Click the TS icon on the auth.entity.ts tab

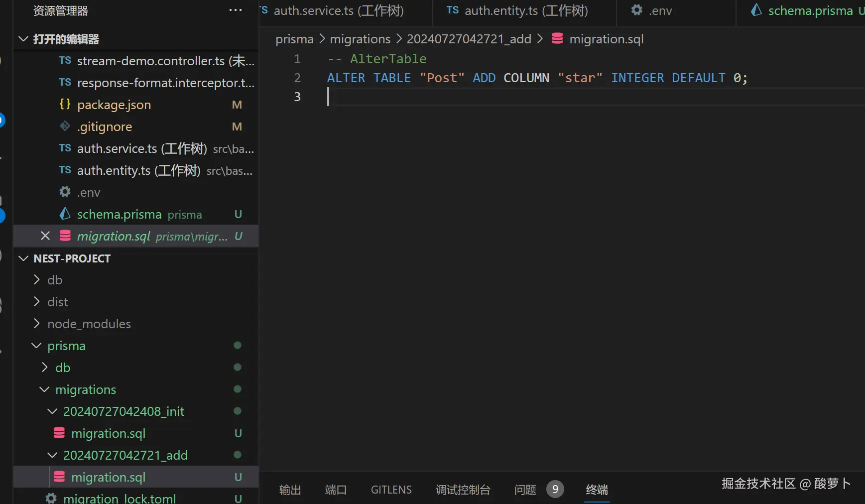[x=453, y=10]
